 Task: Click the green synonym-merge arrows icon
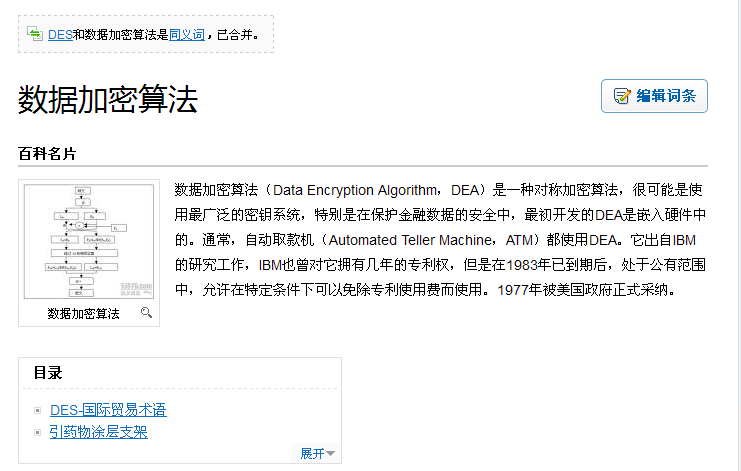tap(35, 34)
